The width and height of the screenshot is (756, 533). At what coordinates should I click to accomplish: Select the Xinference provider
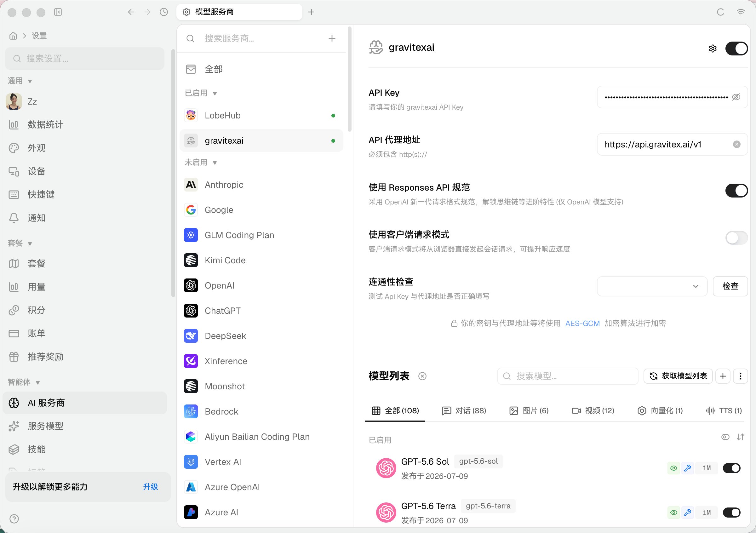click(261, 361)
